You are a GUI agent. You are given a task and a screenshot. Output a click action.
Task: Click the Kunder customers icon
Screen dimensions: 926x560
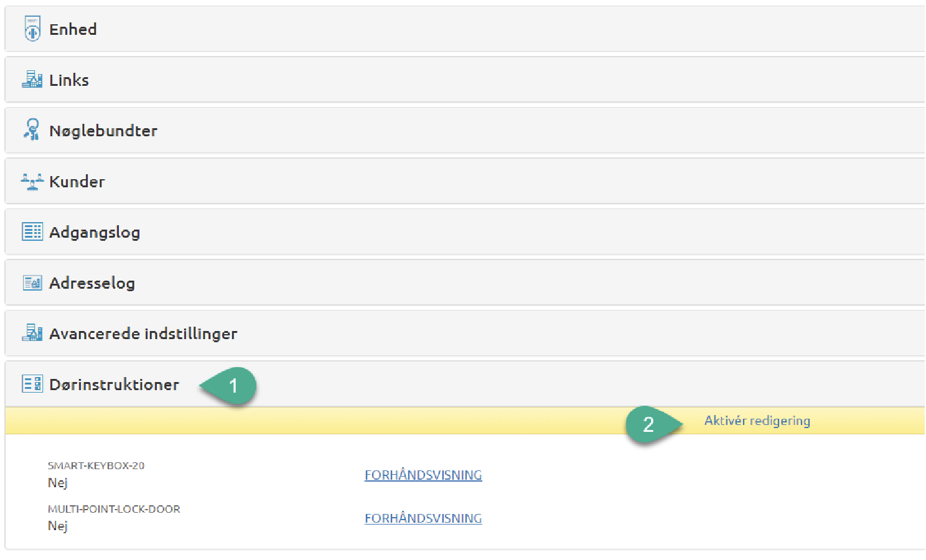(x=32, y=181)
